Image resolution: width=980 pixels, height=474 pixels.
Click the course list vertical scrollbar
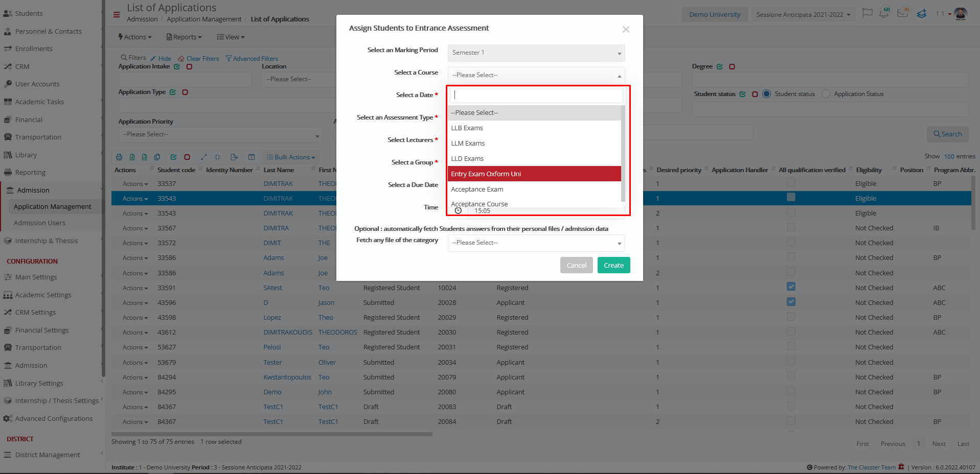click(623, 153)
